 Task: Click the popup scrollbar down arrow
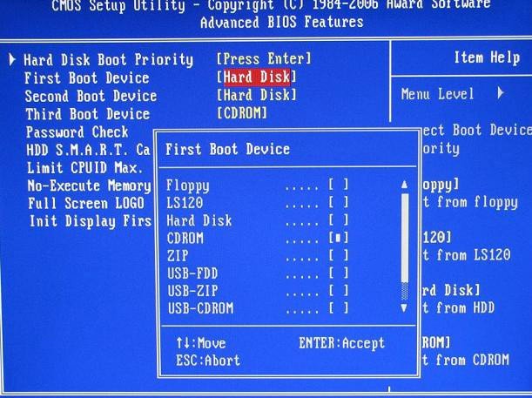tap(403, 308)
